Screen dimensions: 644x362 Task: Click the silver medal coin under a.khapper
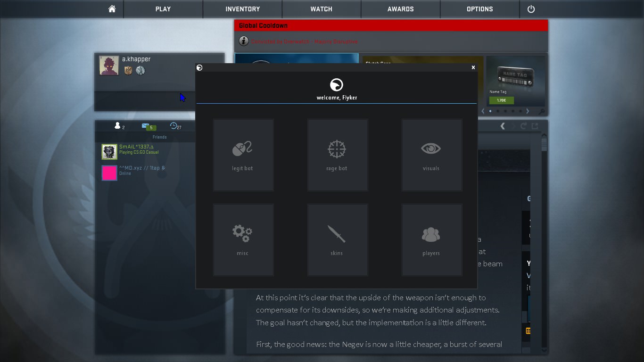coord(140,71)
